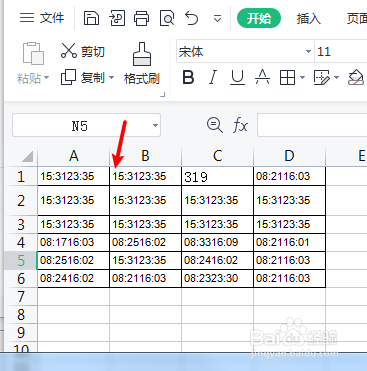Screen dimensions: 367x371
Task: Open the 文件 menu
Action: tap(42, 18)
